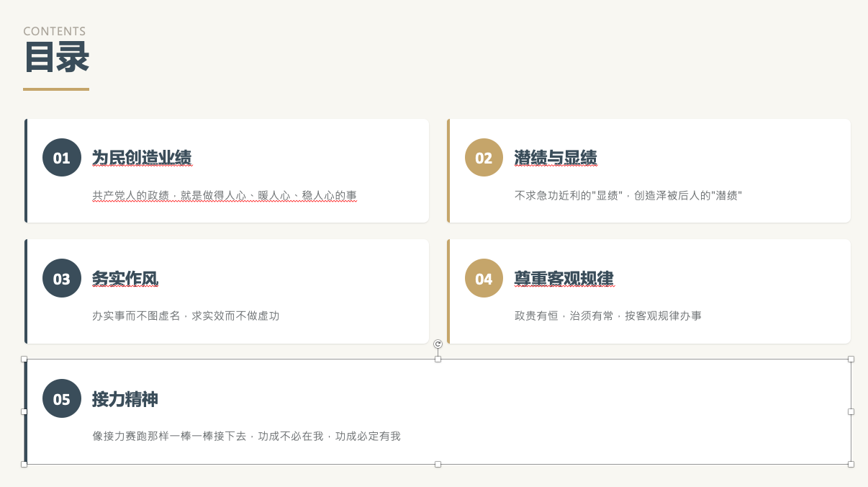Click the gold underline below the title

pos(56,89)
